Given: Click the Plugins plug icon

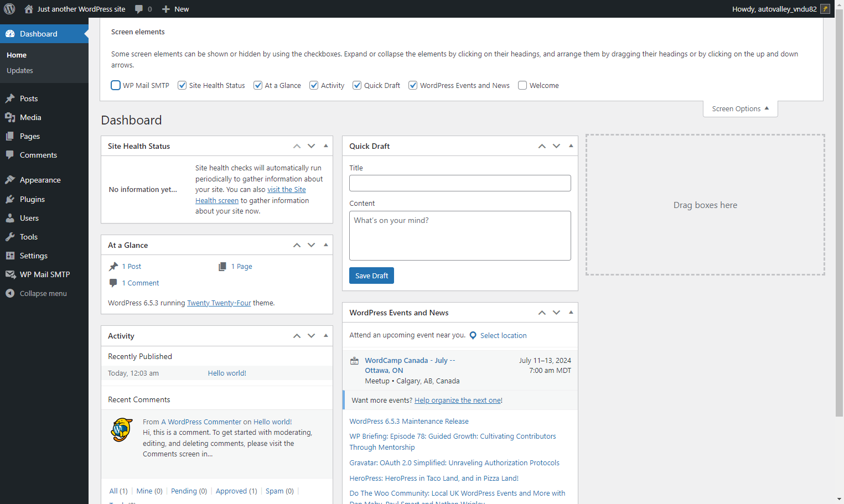Looking at the screenshot, I should tap(10, 199).
